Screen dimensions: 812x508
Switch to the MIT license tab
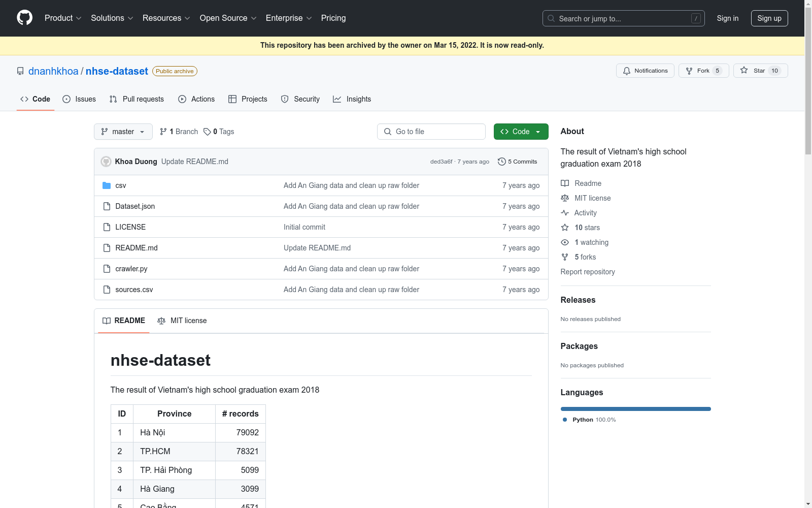[182, 321]
